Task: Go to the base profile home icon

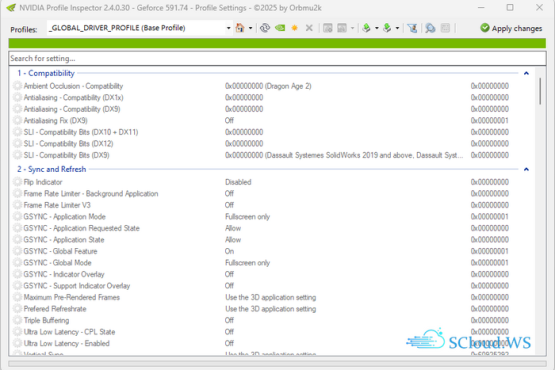Action: (x=240, y=28)
